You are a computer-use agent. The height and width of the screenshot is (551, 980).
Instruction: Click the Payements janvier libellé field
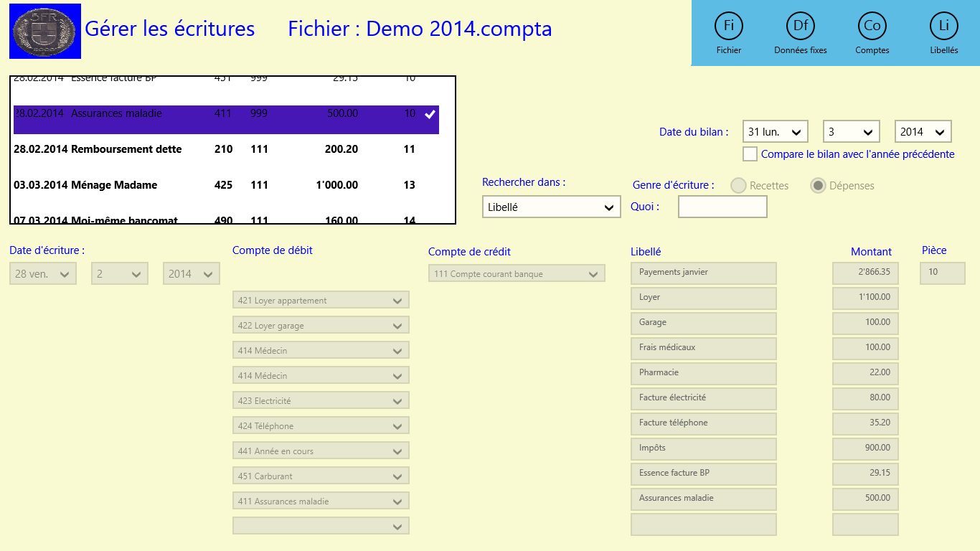click(x=703, y=273)
